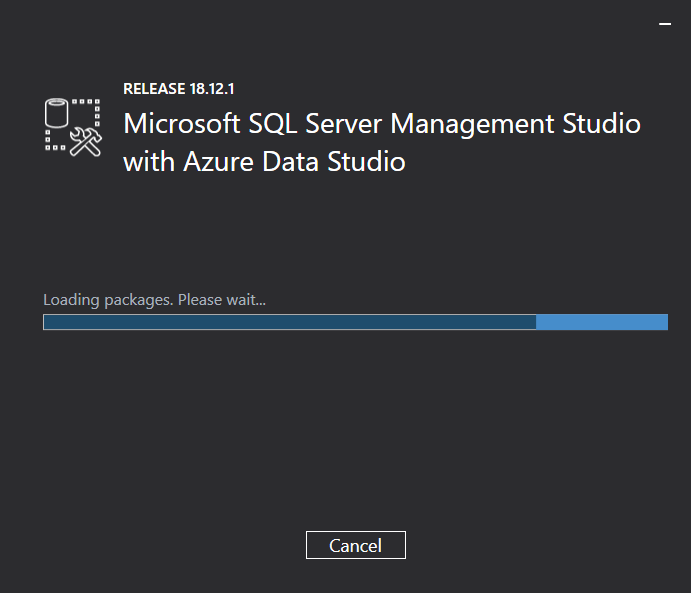This screenshot has width=691, height=593.
Task: Click the boundary between progress bar segments
Action: tap(536, 322)
